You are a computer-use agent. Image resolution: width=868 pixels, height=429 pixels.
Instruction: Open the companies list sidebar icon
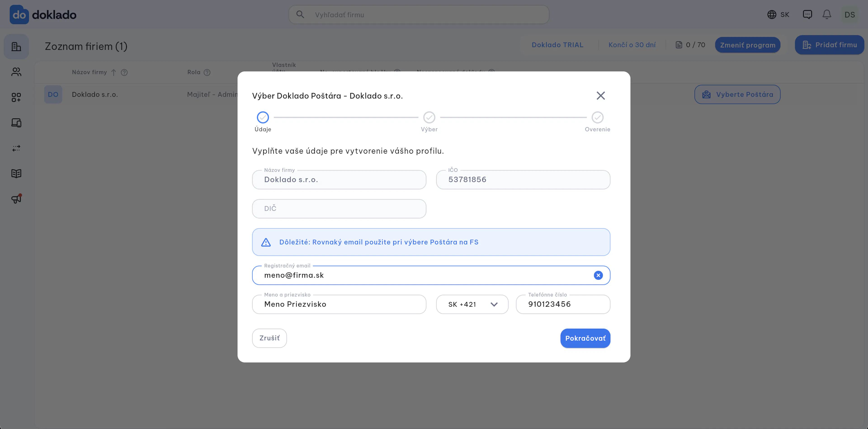pos(16,47)
